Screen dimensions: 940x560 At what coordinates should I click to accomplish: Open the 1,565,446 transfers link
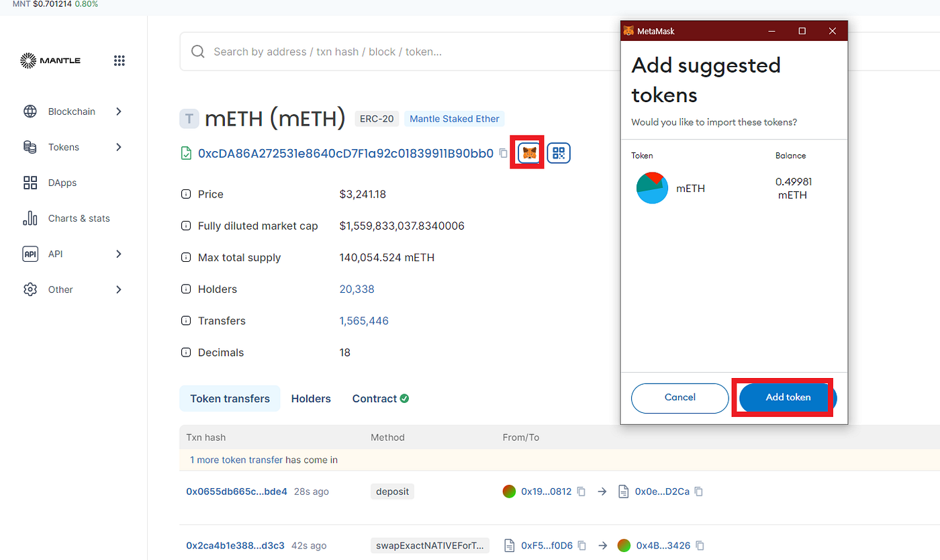pos(364,320)
